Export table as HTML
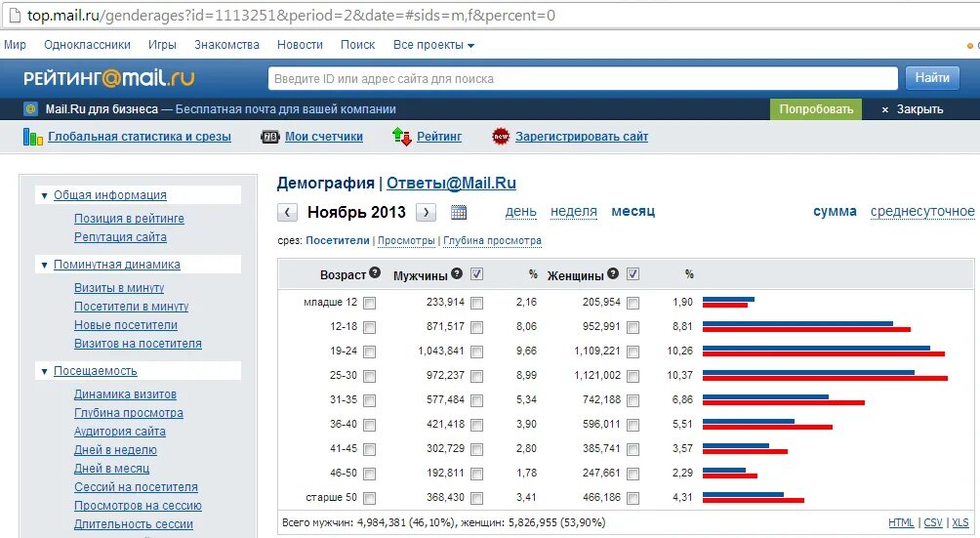The image size is (980, 538). [x=901, y=523]
